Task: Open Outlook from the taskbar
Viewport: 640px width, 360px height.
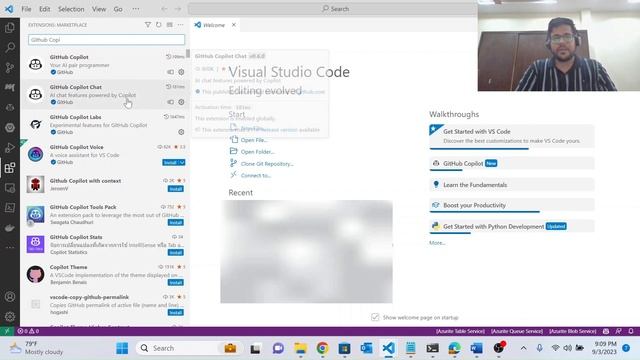Action: [x=366, y=348]
